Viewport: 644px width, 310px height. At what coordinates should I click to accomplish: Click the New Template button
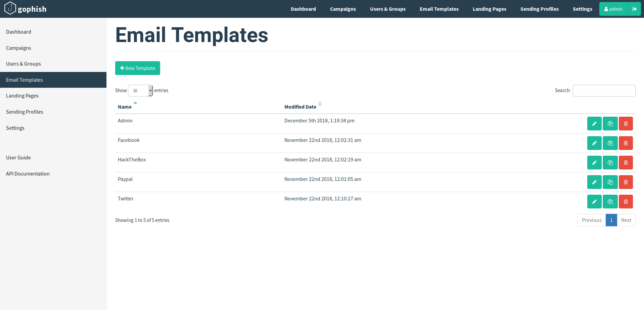(137, 68)
